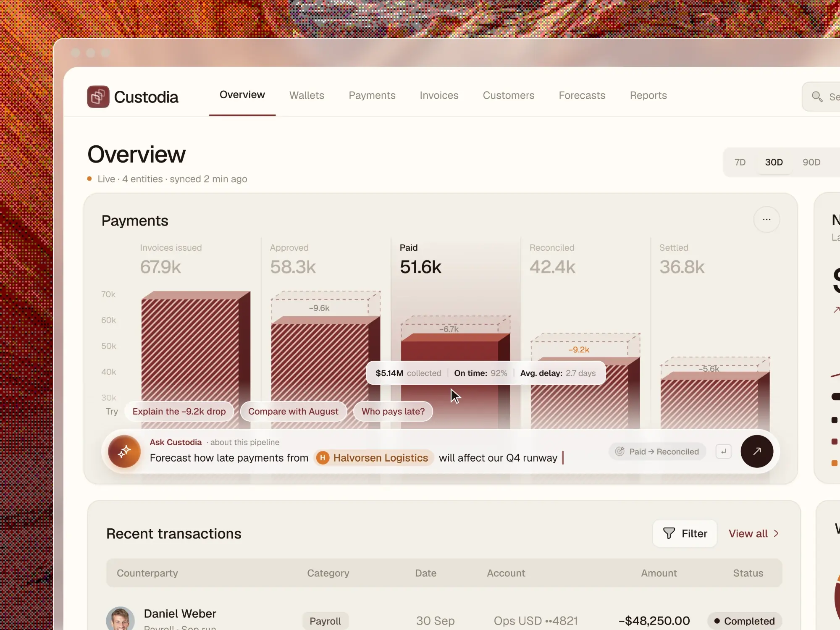Switch to the Overview tab
Image resolution: width=840 pixels, height=630 pixels.
click(x=242, y=95)
